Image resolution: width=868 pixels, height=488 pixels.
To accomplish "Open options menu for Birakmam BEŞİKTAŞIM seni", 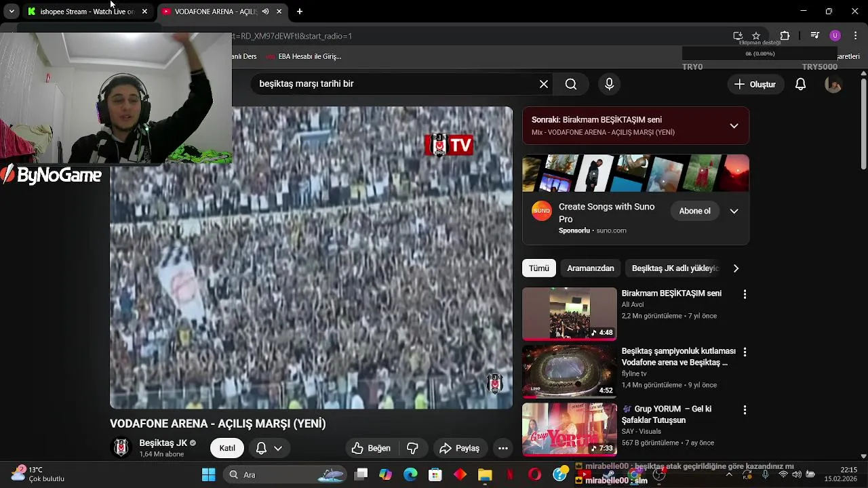I will pyautogui.click(x=745, y=294).
